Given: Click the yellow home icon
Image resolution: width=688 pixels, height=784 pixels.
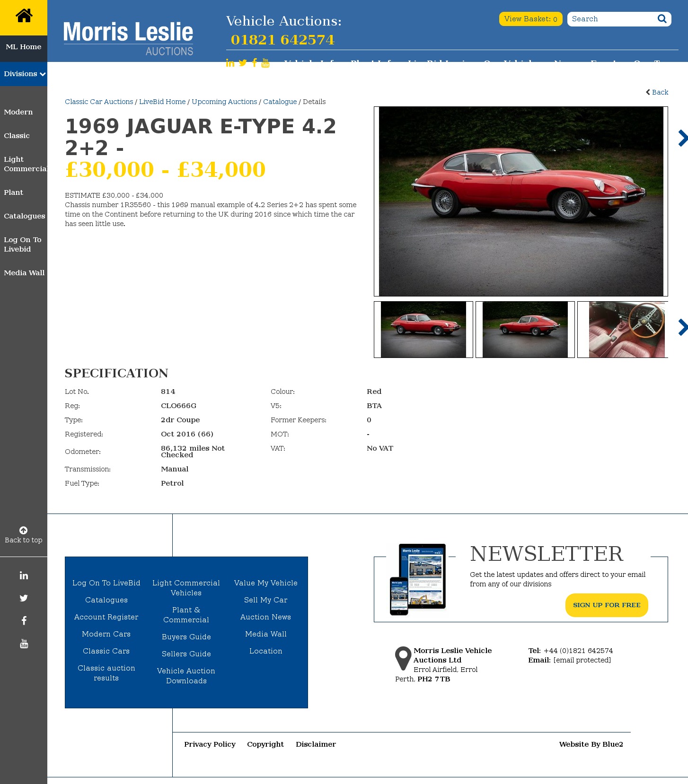Looking at the screenshot, I should point(24,16).
